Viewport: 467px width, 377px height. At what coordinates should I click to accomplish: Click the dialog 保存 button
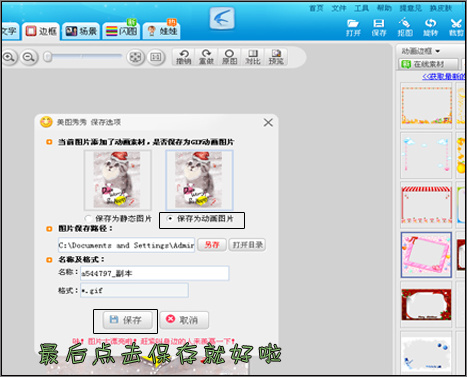tap(127, 320)
